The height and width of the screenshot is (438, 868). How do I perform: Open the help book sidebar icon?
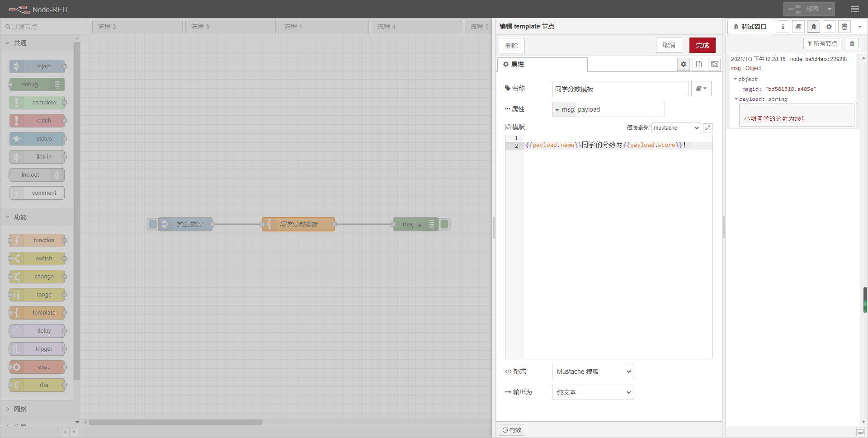coord(798,27)
